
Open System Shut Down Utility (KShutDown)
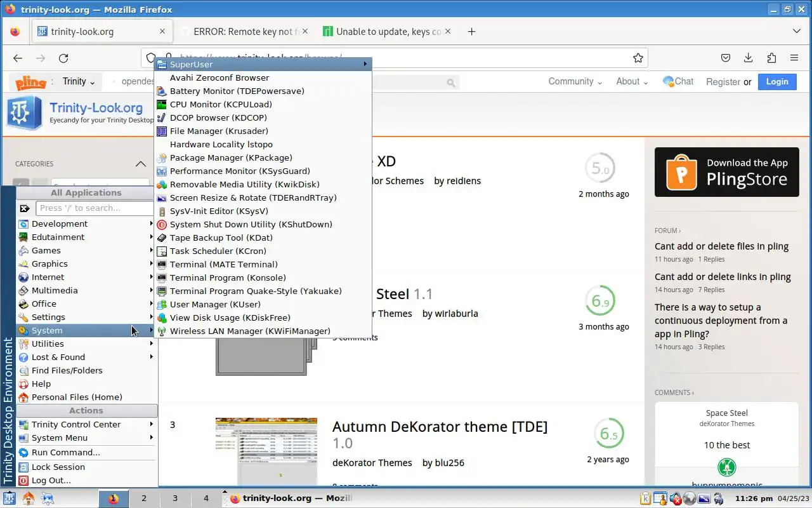tap(263, 224)
